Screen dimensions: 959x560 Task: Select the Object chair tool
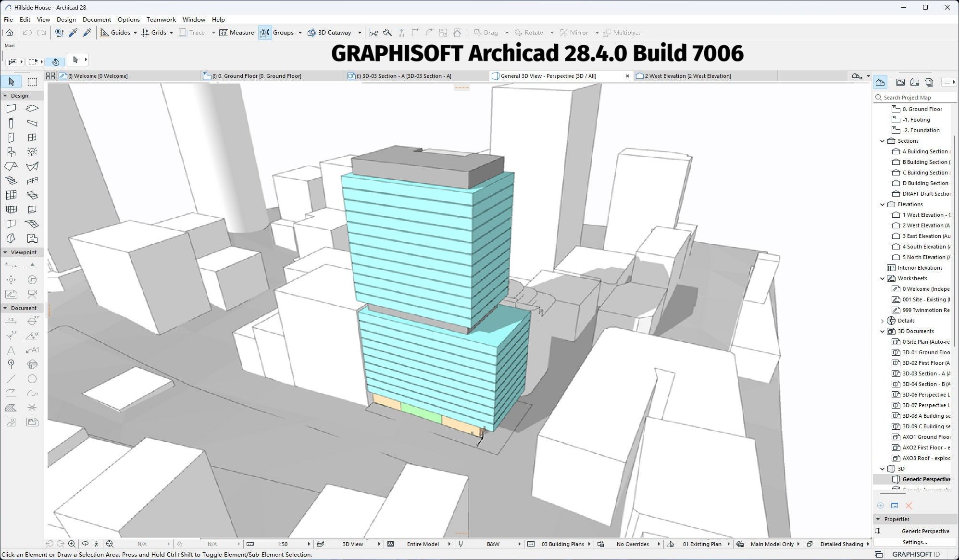point(11,152)
